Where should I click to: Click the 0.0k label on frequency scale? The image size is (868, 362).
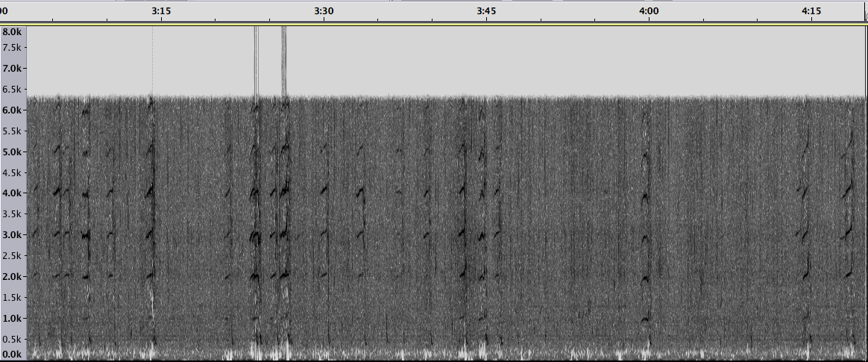(12, 355)
